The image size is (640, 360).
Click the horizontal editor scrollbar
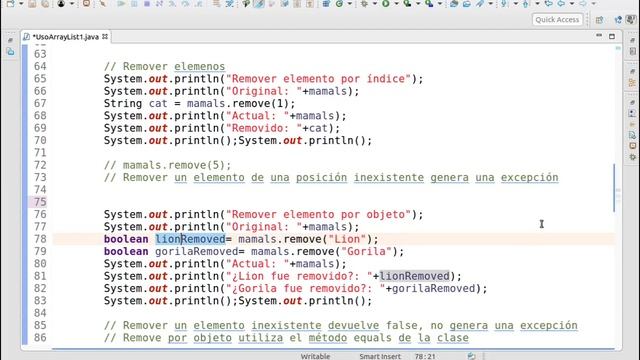point(333,349)
